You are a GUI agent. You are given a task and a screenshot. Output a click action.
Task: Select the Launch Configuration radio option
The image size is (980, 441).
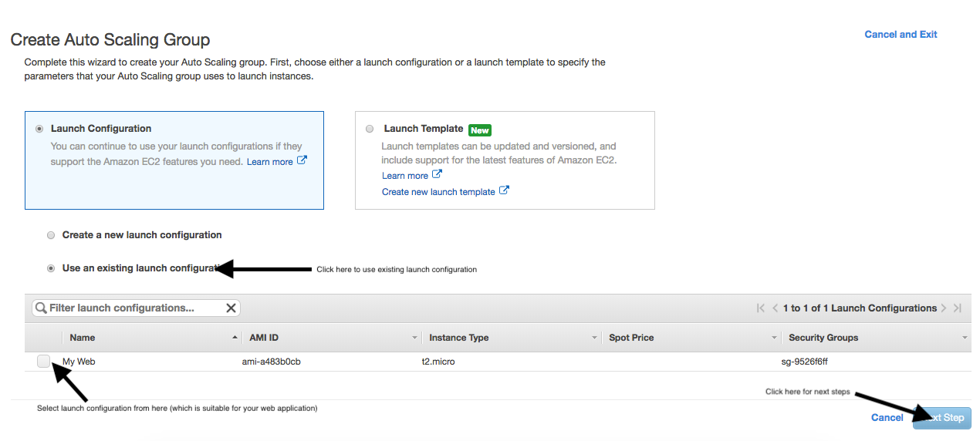coord(39,129)
